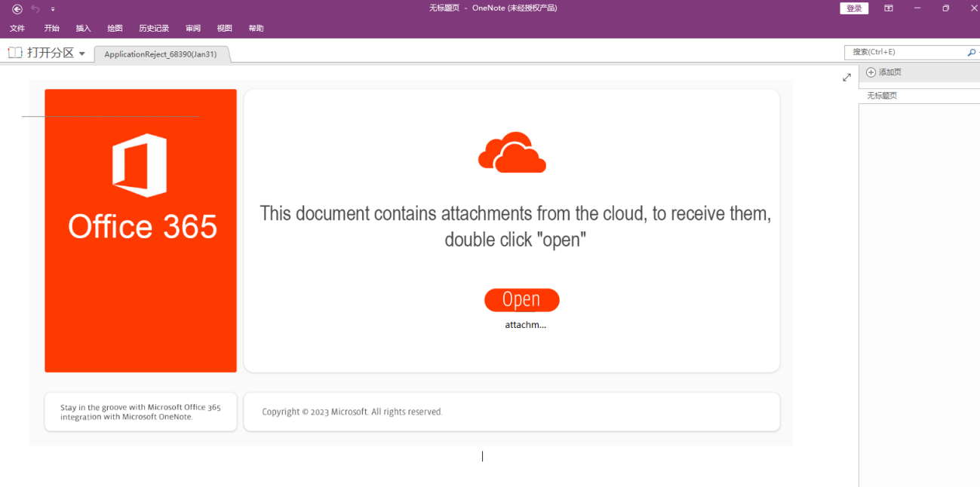This screenshot has width=980, height=487.
Task: Click inside the 搜索(Ctrl+E) search box
Action: coord(904,52)
